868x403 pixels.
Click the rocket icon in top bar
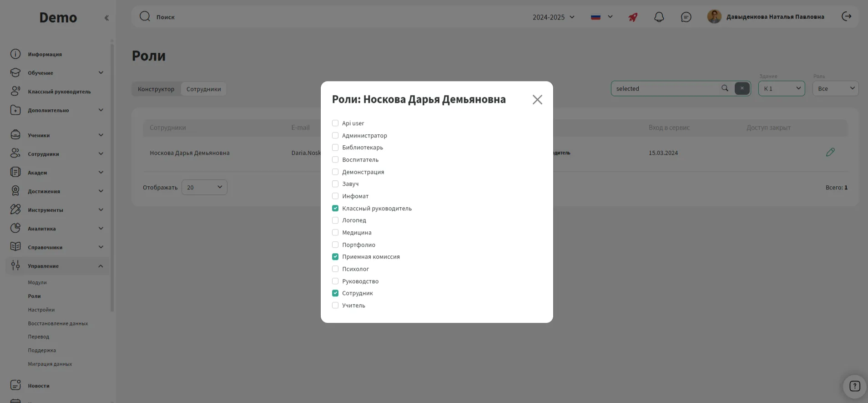(633, 17)
